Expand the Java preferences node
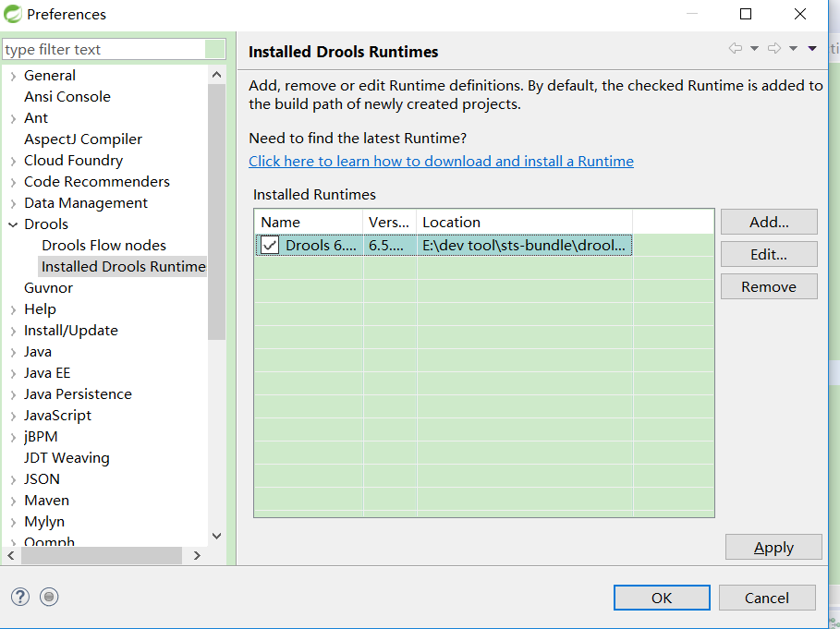Image resolution: width=840 pixels, height=629 pixels. [13, 352]
